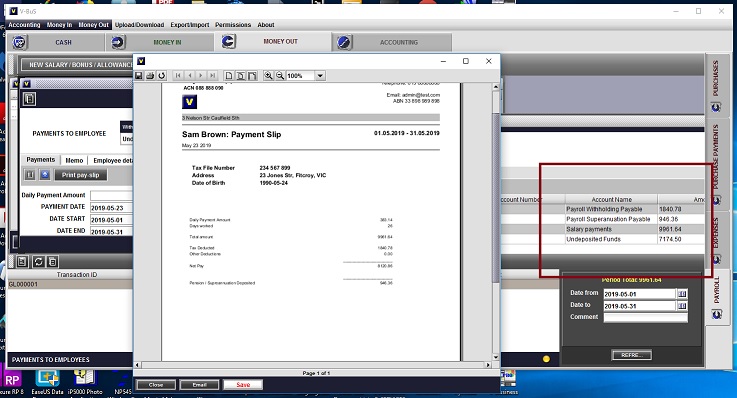Switch to the Memo tab

[74, 160]
